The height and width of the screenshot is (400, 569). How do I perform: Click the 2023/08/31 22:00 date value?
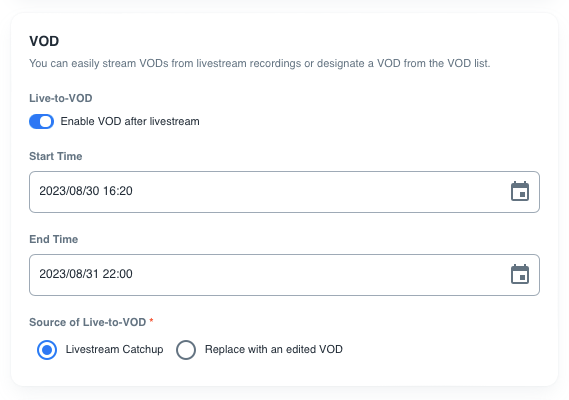click(86, 274)
